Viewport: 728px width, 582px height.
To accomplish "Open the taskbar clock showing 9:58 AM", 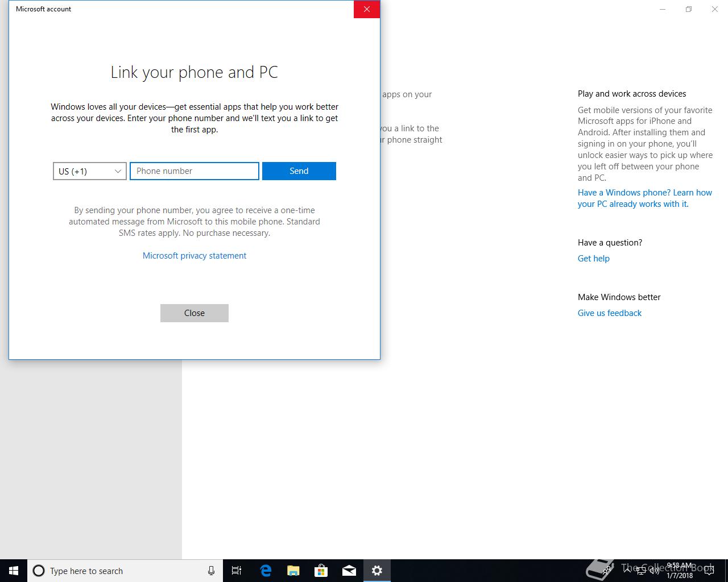I will [680, 571].
